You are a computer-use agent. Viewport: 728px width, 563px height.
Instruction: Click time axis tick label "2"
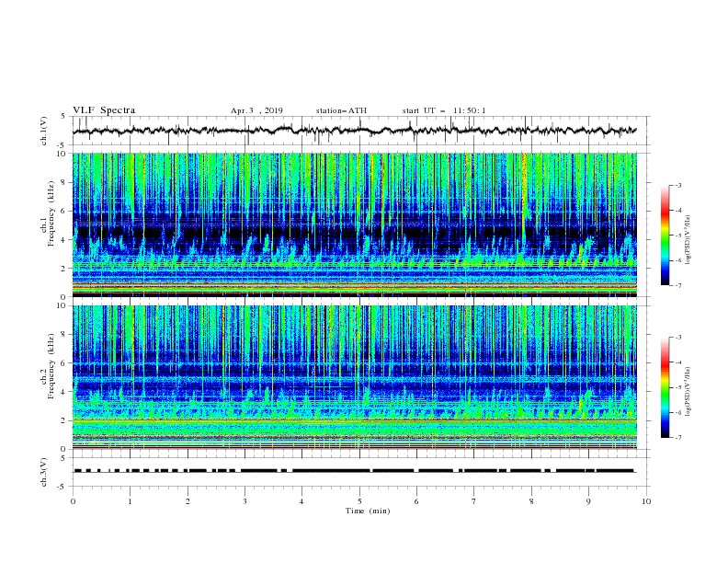tap(188, 501)
